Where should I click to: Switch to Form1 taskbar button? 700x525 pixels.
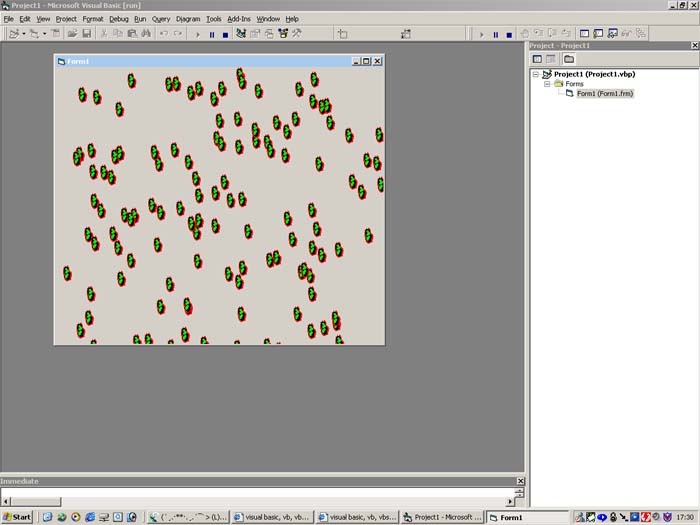(x=526, y=517)
